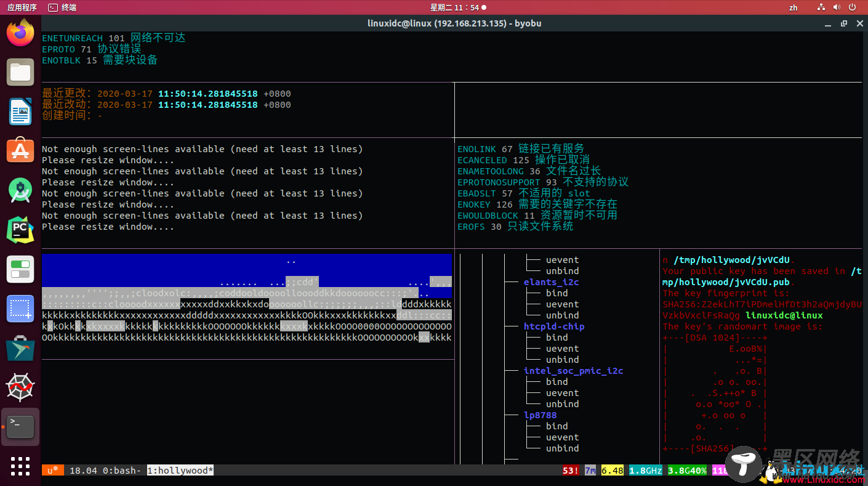Launch Android Studio from the dock
Image resolution: width=868 pixels, height=486 pixels.
pyautogui.click(x=20, y=191)
